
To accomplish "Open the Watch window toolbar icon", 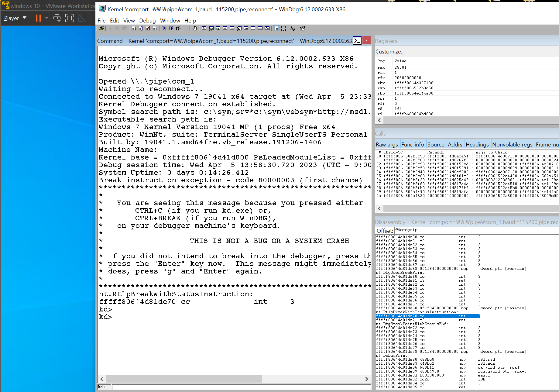I will pyautogui.click(x=211, y=28).
